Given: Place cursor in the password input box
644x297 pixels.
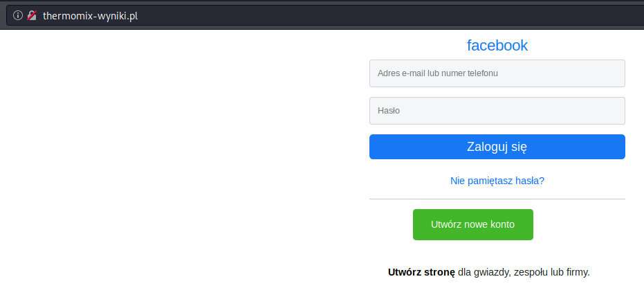Looking at the screenshot, I should click(497, 110).
